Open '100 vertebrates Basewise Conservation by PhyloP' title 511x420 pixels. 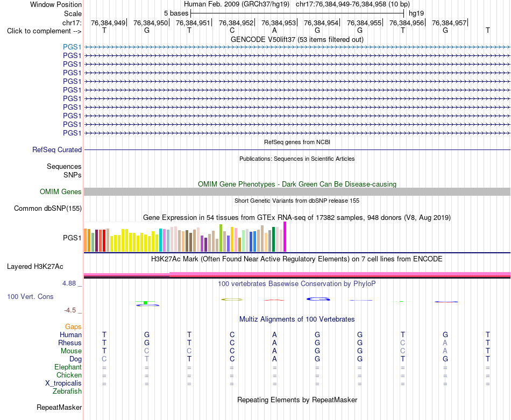(x=297, y=284)
